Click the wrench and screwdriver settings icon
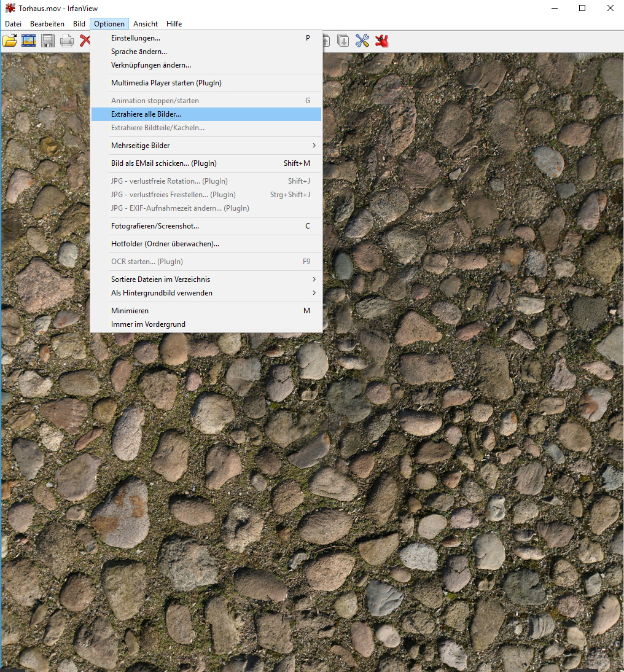The height and width of the screenshot is (672, 624). pyautogui.click(x=362, y=41)
